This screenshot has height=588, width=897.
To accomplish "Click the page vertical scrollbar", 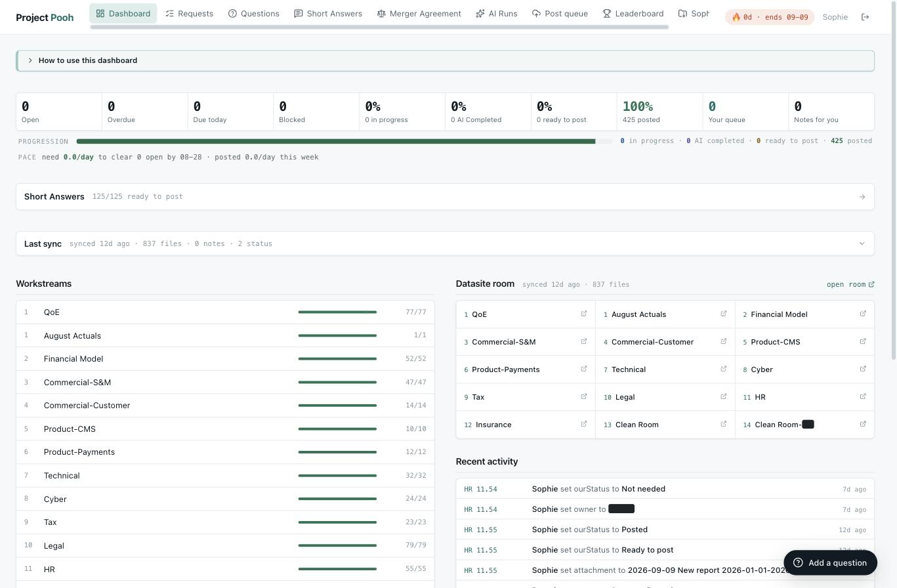I will 892,180.
